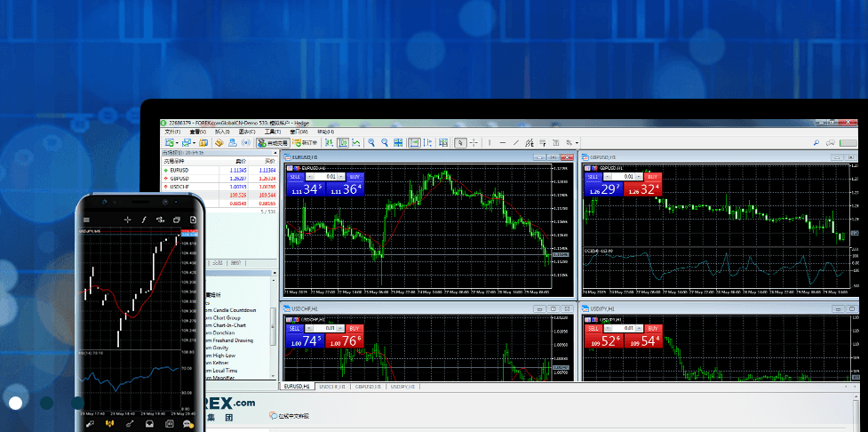Toggle the Auto Scroll chart icon
Viewport: 868px width, 432px height.
(x=414, y=143)
